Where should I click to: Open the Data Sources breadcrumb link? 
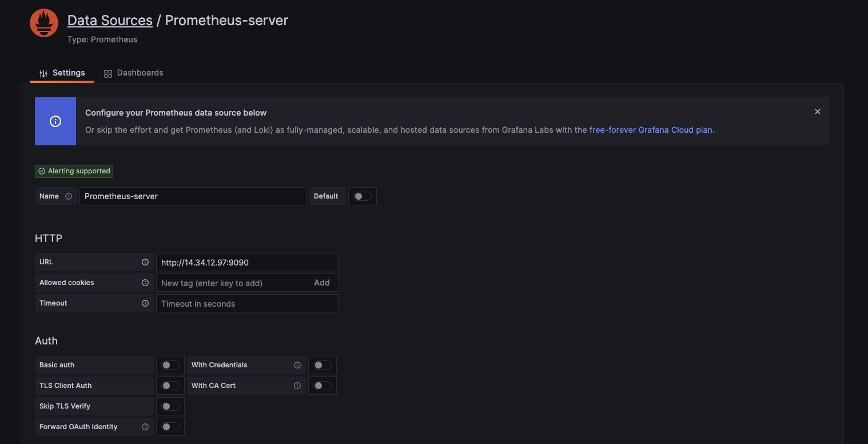110,21
